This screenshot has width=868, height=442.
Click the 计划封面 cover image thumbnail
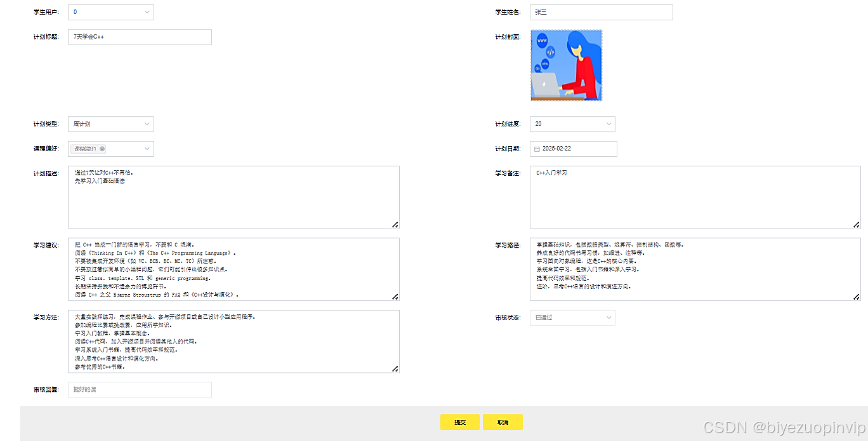coord(566,65)
